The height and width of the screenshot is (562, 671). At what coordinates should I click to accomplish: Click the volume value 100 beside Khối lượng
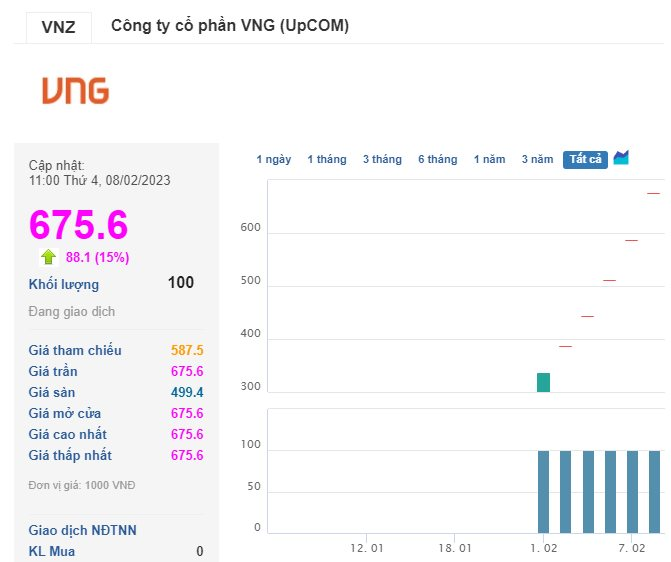coord(181,282)
